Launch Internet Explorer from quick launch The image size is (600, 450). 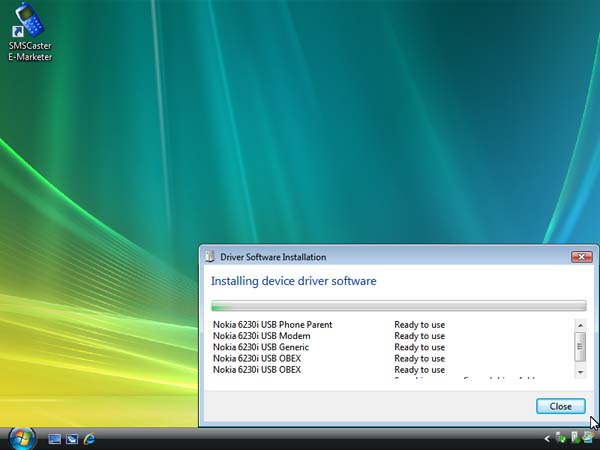[89, 439]
